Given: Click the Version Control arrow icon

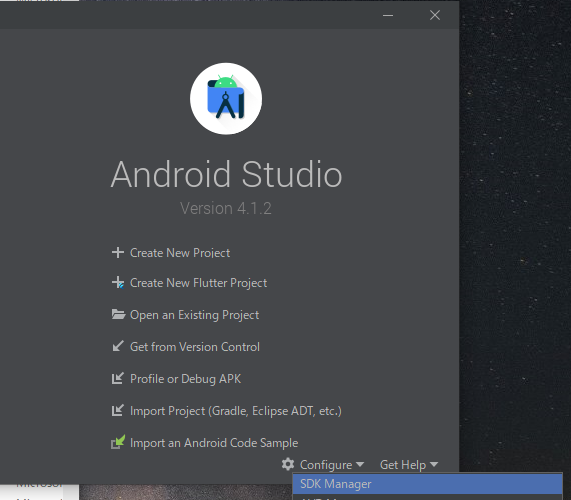Looking at the screenshot, I should click(118, 346).
